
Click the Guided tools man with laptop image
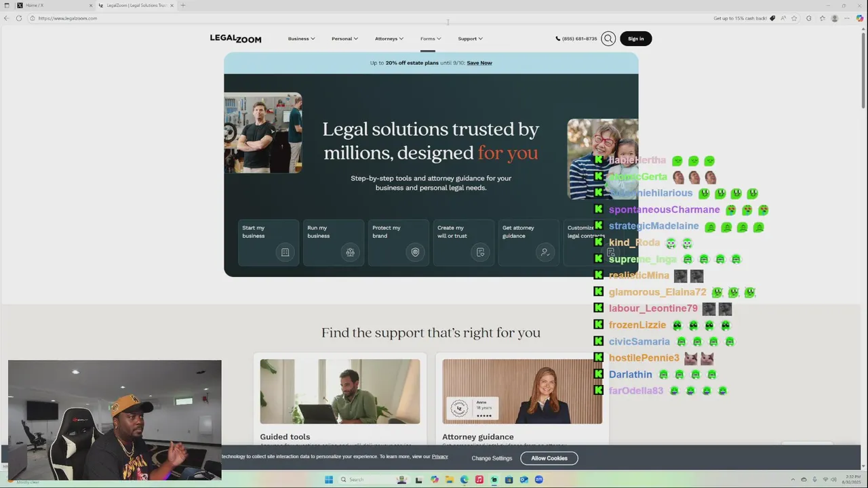tap(340, 392)
